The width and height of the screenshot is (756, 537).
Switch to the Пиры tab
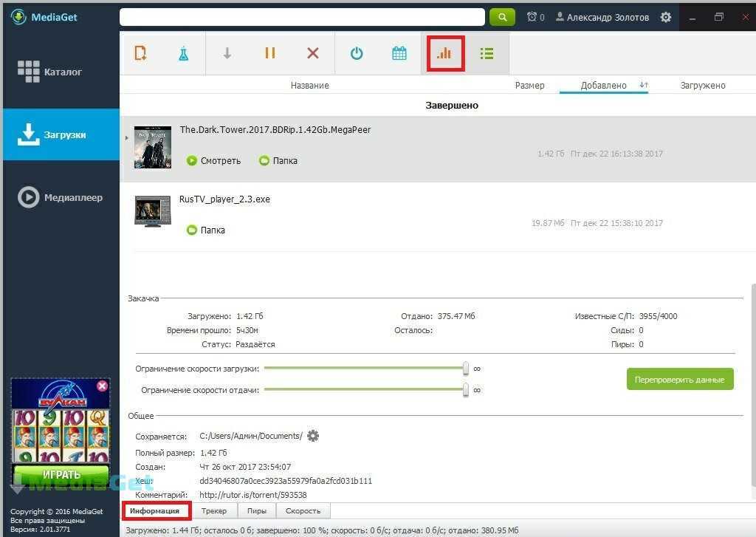[x=257, y=510]
